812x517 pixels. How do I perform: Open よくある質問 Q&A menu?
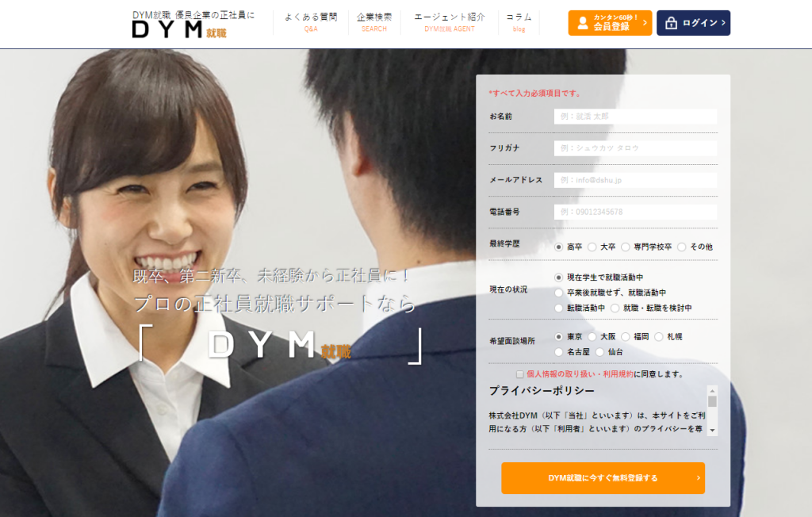point(311,22)
